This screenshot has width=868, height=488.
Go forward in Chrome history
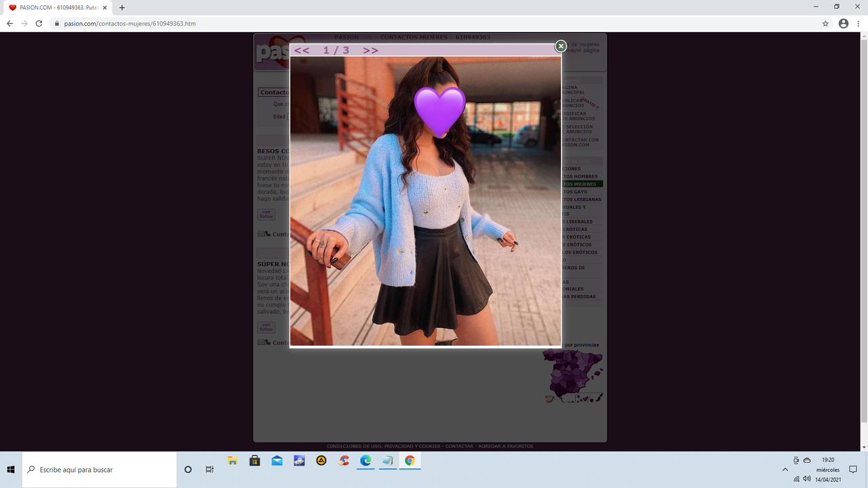tap(24, 23)
